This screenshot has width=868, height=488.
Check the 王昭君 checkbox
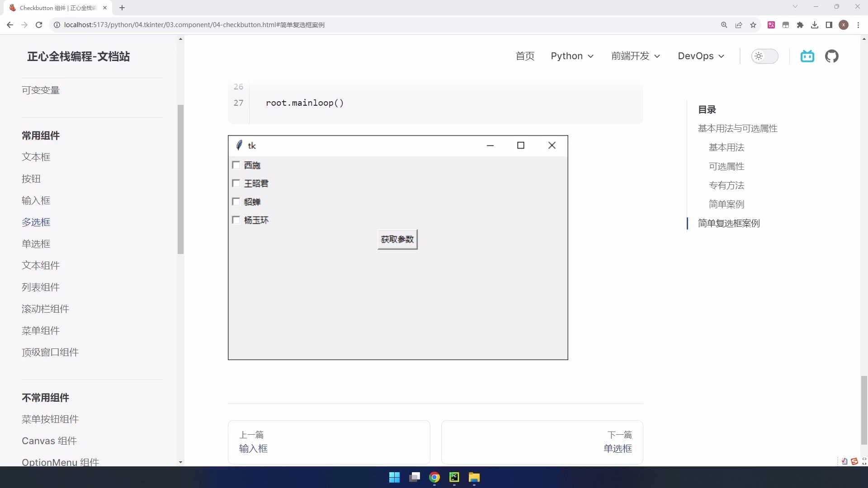click(236, 183)
